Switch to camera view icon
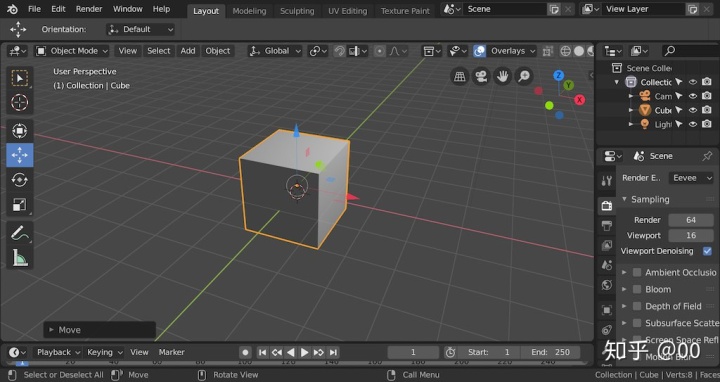 coord(481,76)
